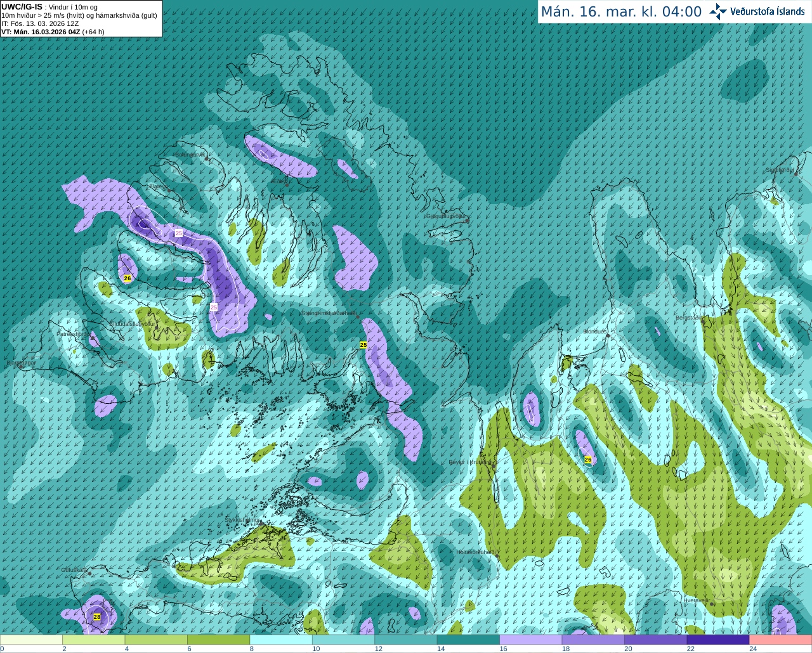Click the Stykkishólmur station label
The image size is (812, 653).
pyautogui.click(x=243, y=520)
